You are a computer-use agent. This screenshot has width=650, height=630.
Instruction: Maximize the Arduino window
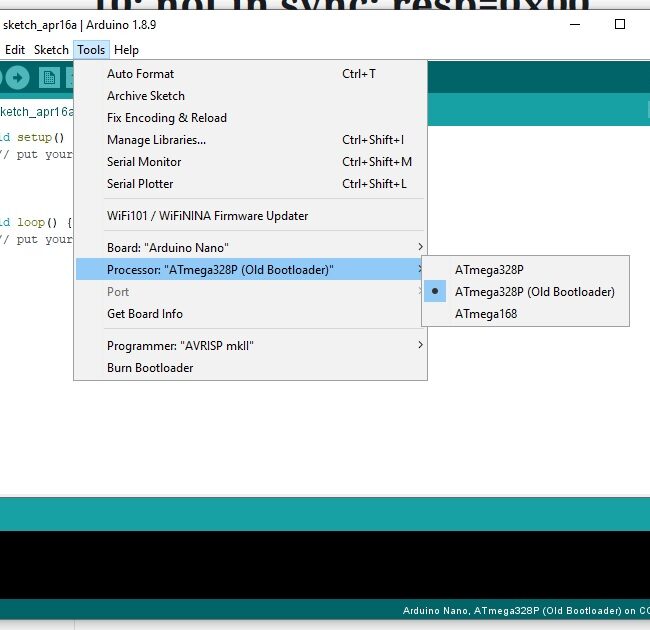click(620, 24)
